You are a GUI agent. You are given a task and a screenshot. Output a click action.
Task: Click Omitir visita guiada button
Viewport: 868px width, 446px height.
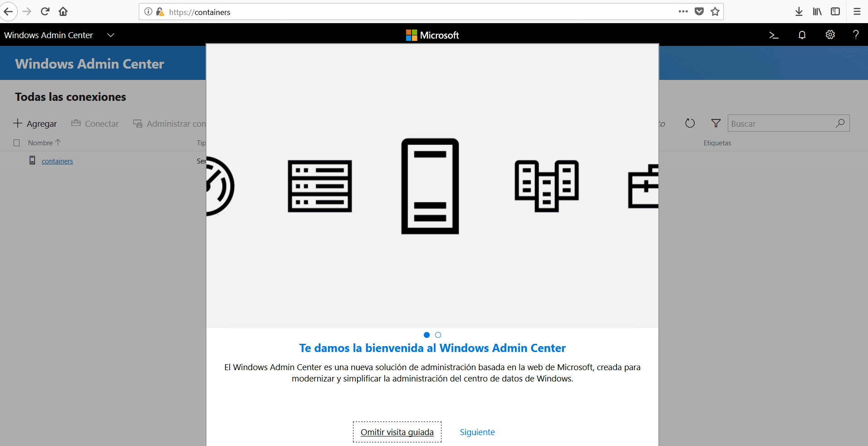[x=397, y=432]
